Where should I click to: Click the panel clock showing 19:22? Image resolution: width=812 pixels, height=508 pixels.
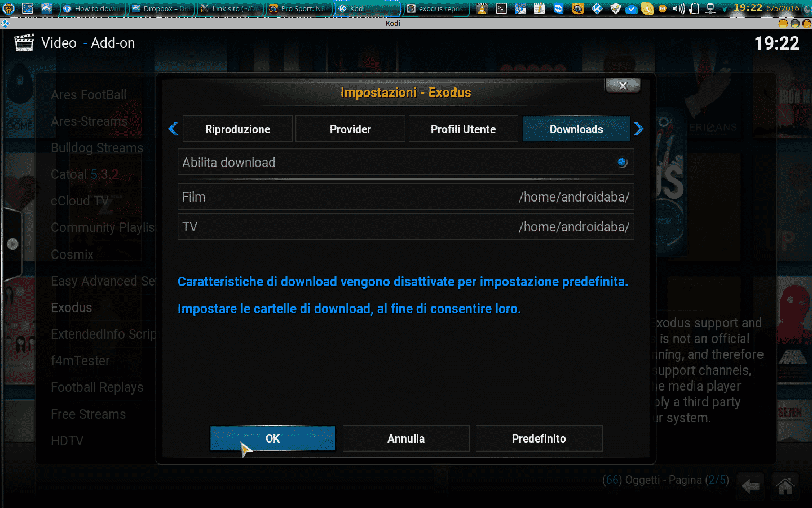click(x=748, y=8)
